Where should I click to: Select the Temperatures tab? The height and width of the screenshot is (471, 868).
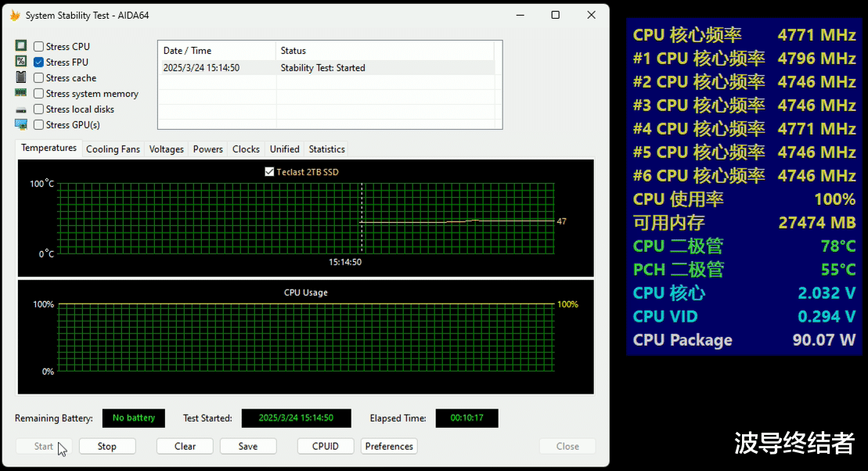[49, 148]
